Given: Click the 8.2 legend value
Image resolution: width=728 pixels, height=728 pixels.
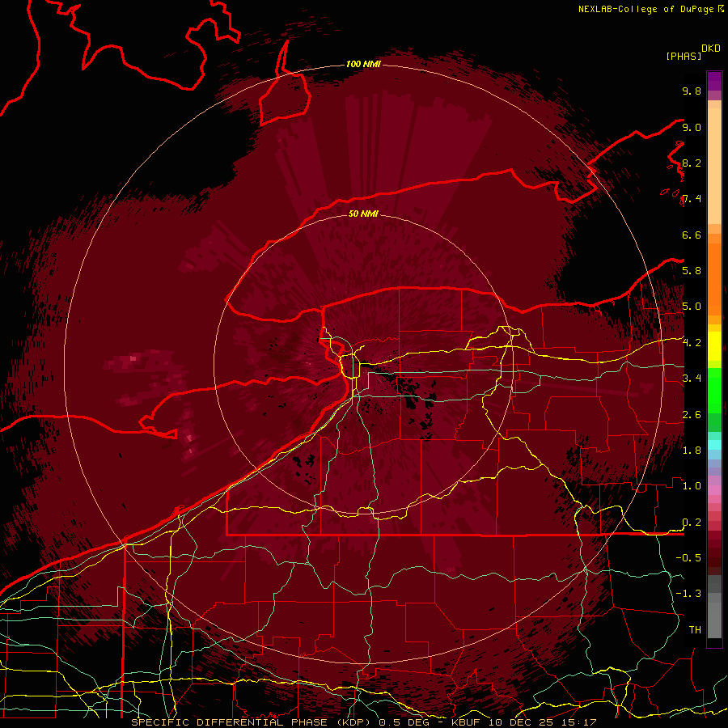Looking at the screenshot, I should pyautogui.click(x=692, y=163).
